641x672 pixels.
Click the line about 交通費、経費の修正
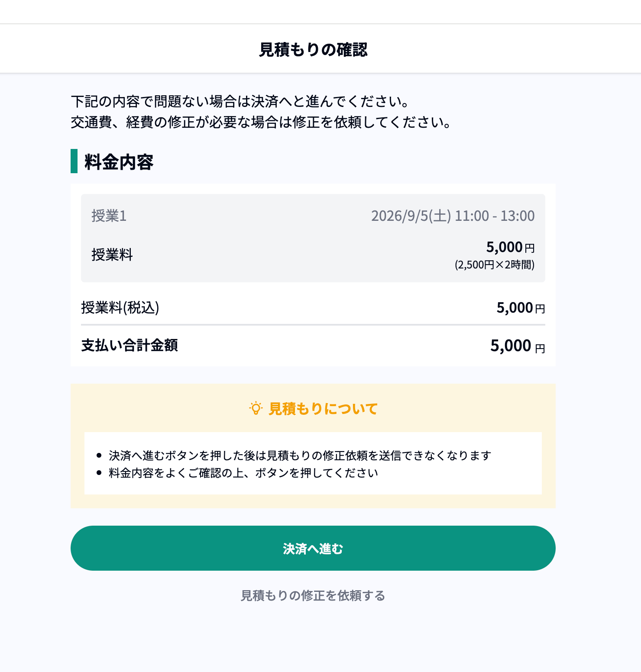pos(261,122)
